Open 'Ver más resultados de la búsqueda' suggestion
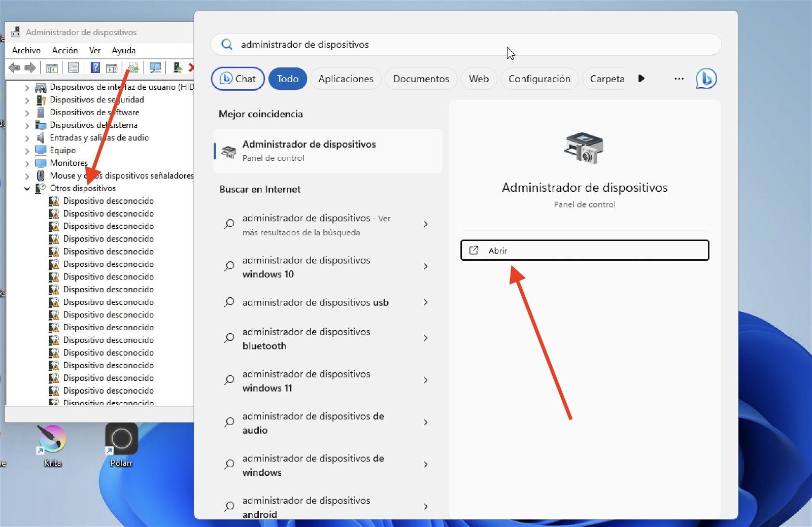This screenshot has height=527, width=812. pos(328,225)
